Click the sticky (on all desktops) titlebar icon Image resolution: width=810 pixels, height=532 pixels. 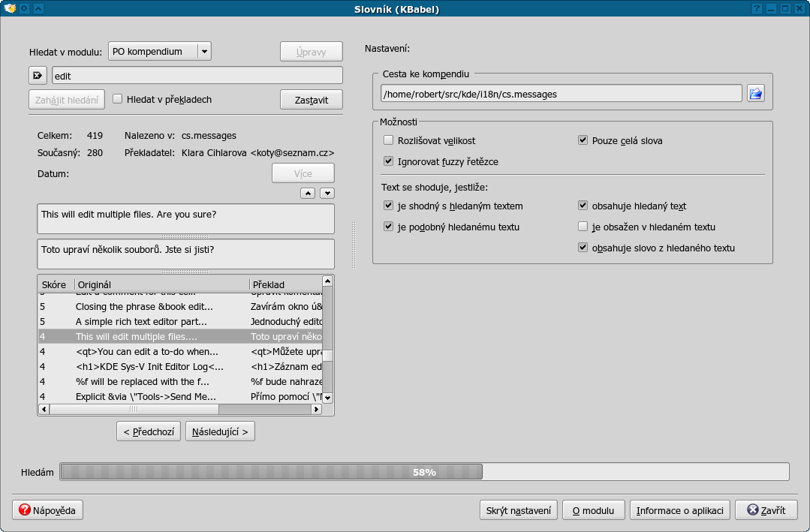point(24,8)
